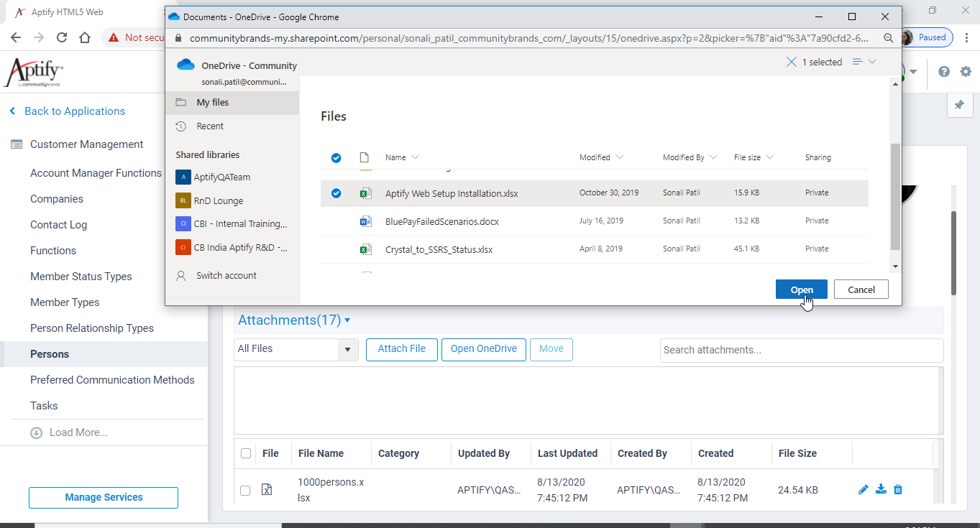Click Excel icon of Crystal_to_SSRS_Status.xlsx
The image size is (980, 528).
(x=365, y=249)
